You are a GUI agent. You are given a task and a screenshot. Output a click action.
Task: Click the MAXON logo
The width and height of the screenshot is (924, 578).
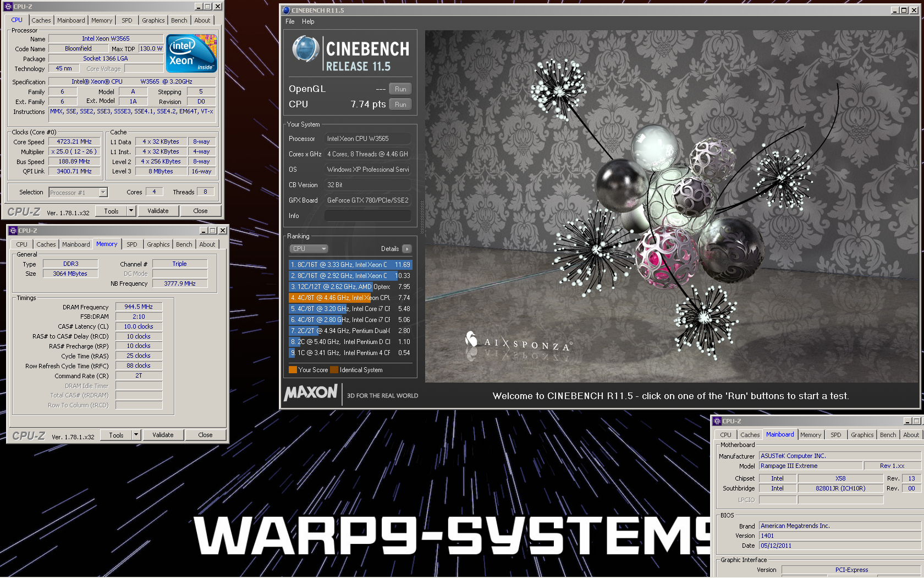(311, 392)
